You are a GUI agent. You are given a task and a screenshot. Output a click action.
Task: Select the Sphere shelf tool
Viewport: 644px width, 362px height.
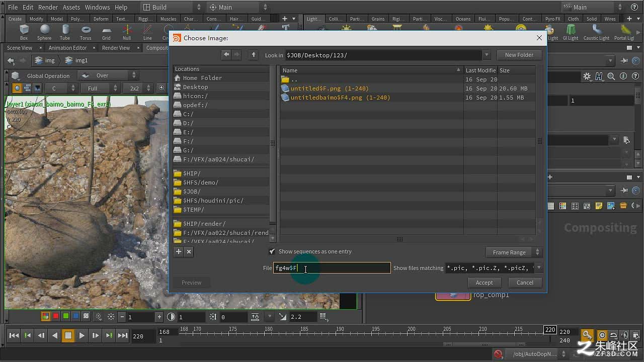[x=44, y=33]
